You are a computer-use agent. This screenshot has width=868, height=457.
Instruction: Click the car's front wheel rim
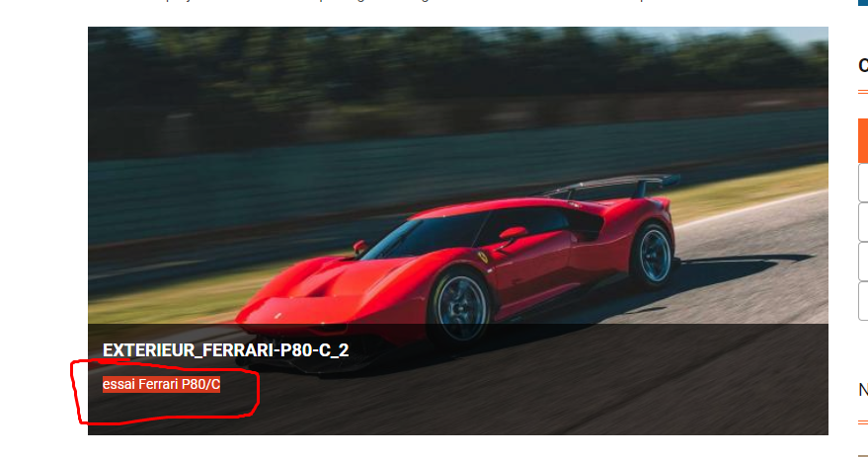pos(460,305)
